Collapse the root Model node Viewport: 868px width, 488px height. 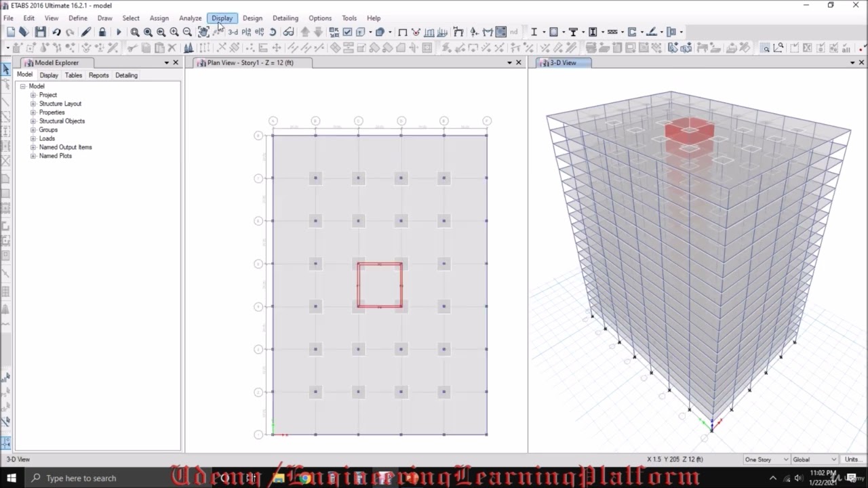coord(22,86)
